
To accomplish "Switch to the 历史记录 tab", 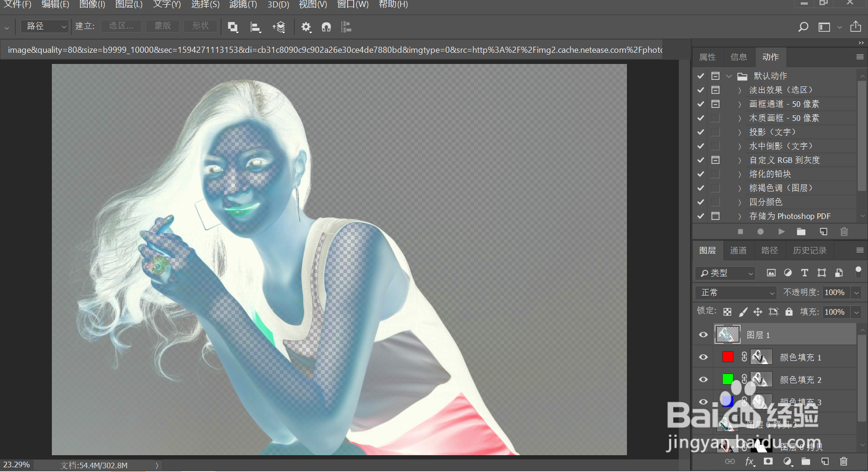I will point(810,251).
